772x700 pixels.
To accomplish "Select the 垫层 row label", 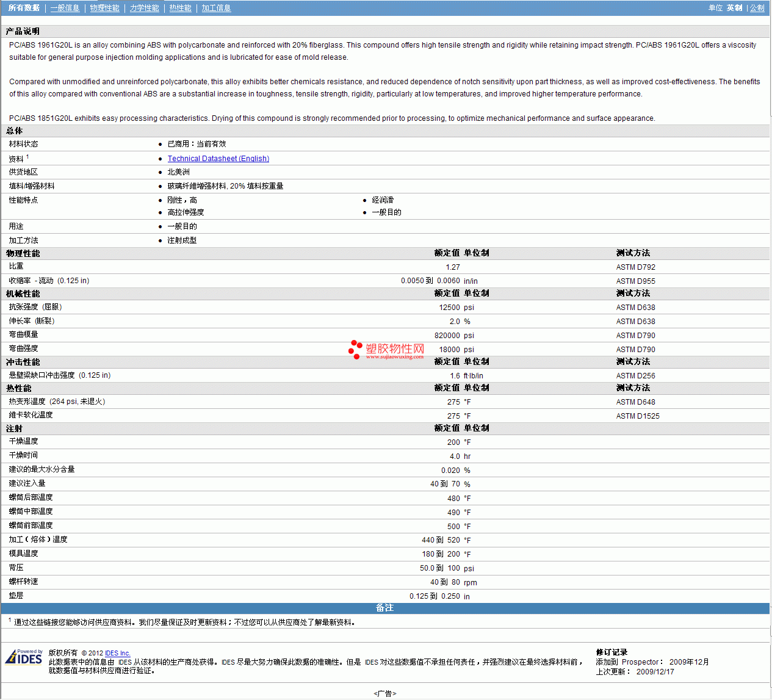I will [16, 596].
